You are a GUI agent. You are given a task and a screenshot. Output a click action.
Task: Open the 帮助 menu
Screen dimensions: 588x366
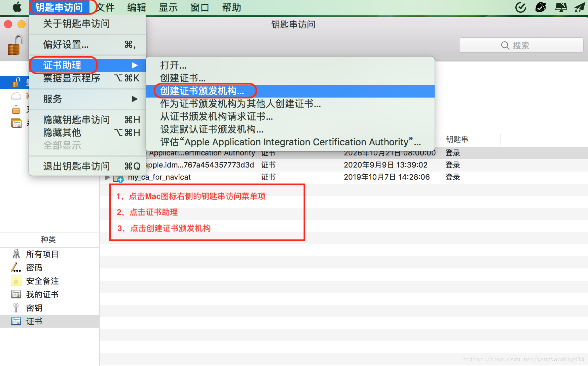coord(231,7)
